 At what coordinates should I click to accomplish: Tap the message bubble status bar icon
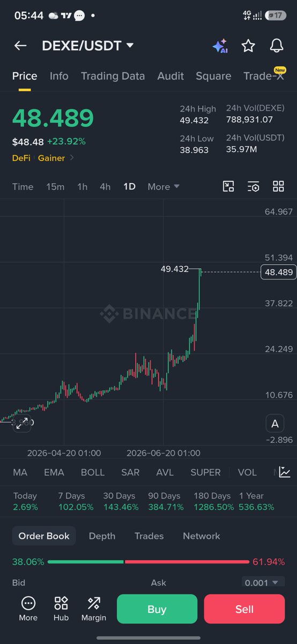(x=79, y=16)
